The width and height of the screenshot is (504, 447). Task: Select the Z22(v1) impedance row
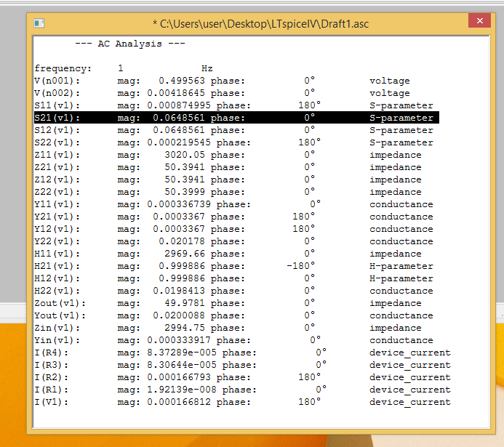tap(228, 192)
